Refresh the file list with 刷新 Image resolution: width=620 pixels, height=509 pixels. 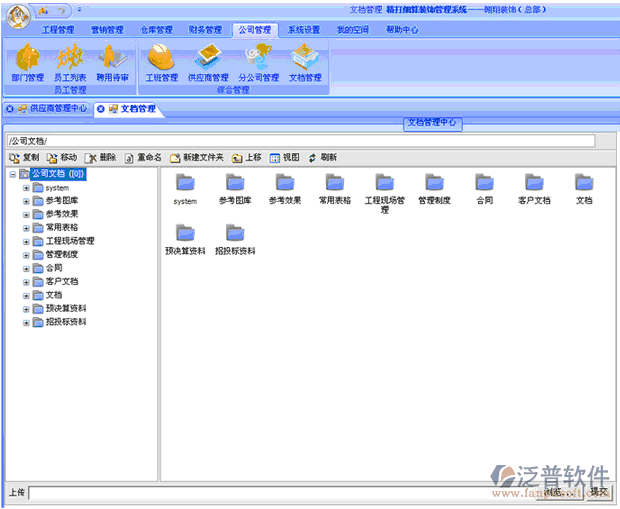[322, 158]
